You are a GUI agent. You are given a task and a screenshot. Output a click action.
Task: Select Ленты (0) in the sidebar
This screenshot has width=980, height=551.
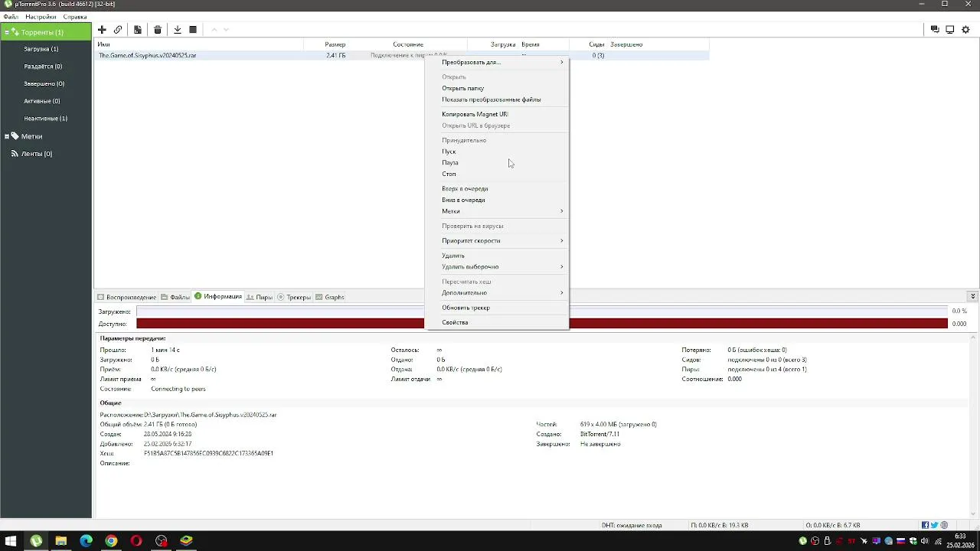tap(37, 154)
